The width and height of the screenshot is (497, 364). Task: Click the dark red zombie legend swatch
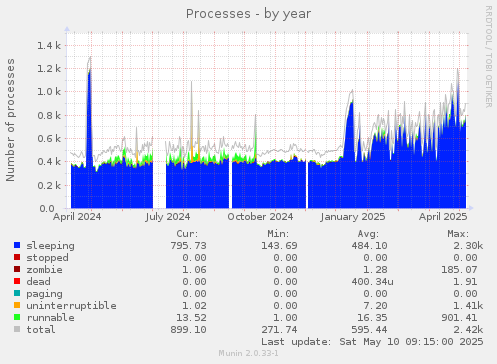coord(17,269)
